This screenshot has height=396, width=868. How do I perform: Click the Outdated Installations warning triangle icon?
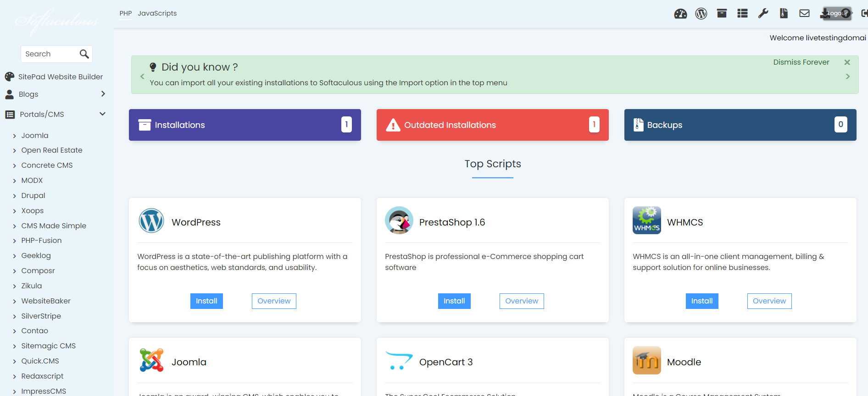click(393, 125)
